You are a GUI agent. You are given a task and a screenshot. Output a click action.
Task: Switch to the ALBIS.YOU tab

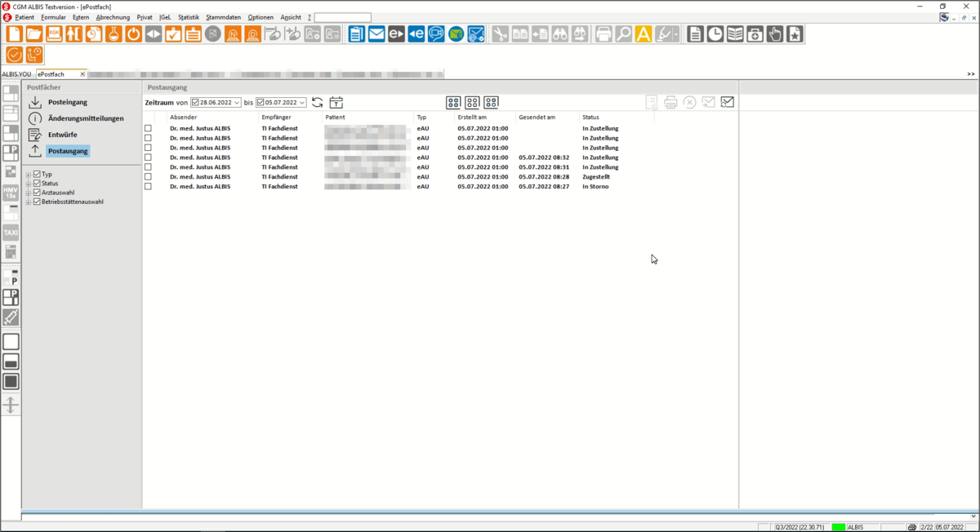[x=16, y=74]
